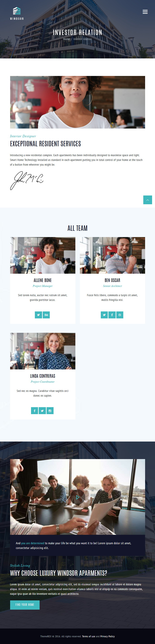Play the meeting video
Image resolution: width=155 pixels, height=644 pixels.
pos(78,497)
